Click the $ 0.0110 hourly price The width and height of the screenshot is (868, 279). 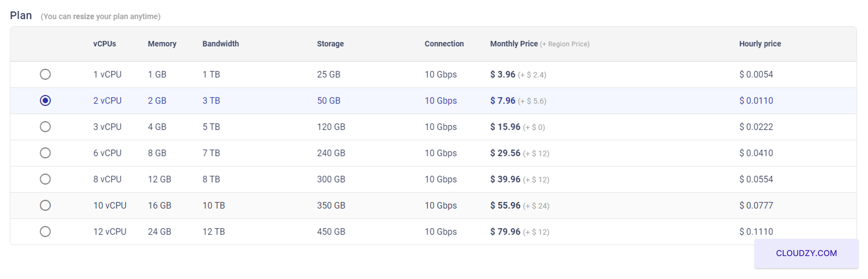click(x=756, y=100)
